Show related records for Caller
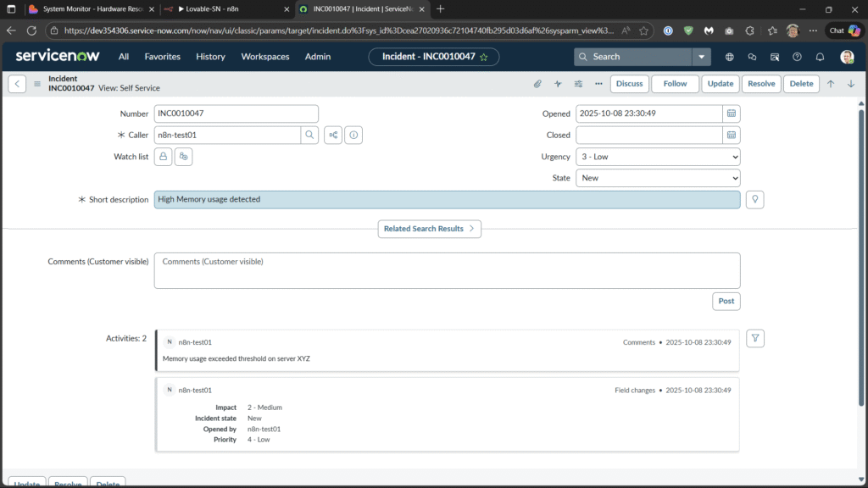This screenshot has width=868, height=488. click(333, 135)
